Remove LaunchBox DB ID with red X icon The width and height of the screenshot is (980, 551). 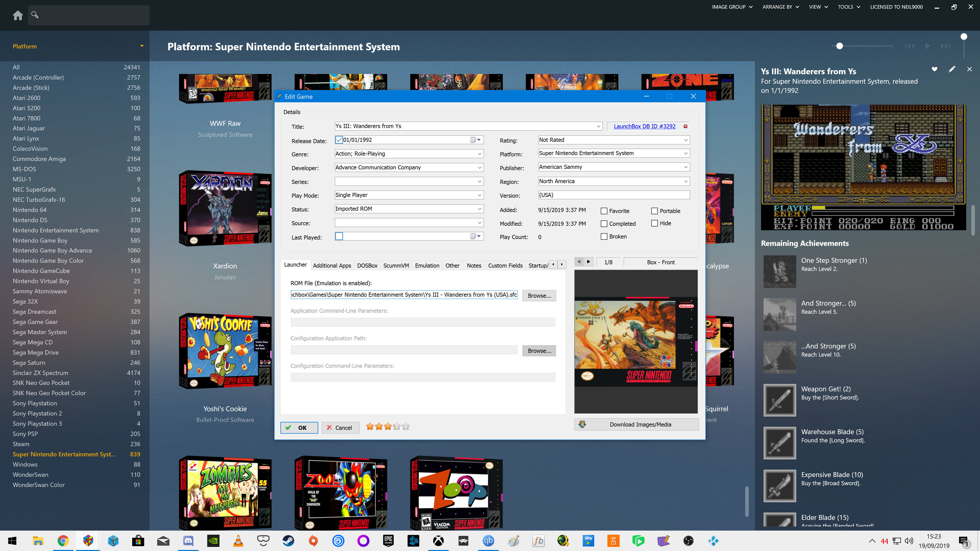[685, 126]
